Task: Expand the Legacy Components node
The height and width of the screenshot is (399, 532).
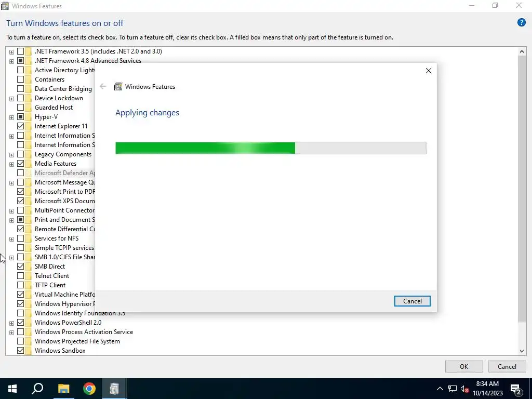Action: click(x=11, y=155)
